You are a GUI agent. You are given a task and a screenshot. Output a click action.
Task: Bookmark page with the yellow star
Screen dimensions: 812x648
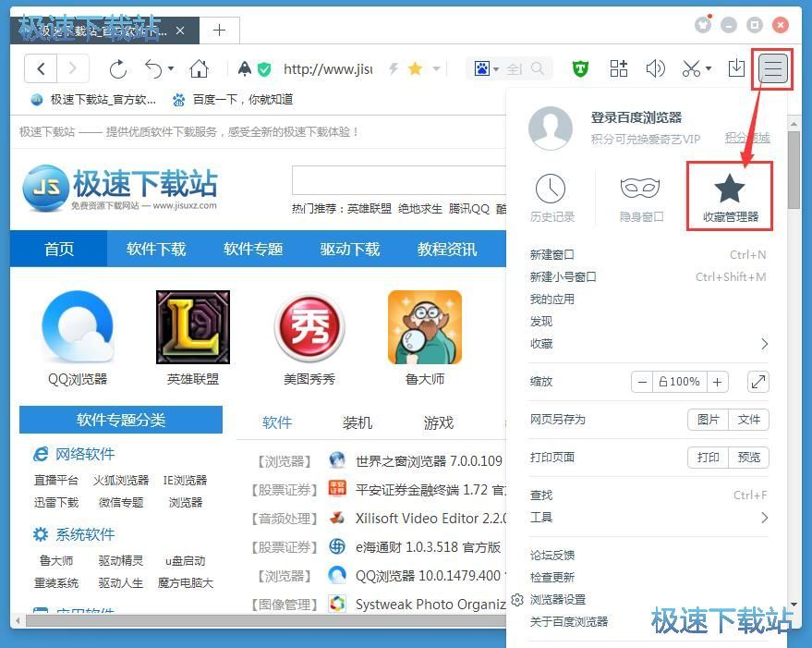tap(415, 68)
